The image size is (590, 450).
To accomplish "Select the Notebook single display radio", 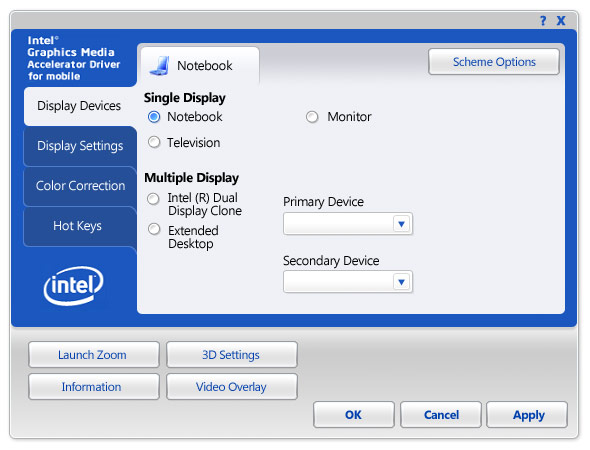I will point(154,117).
